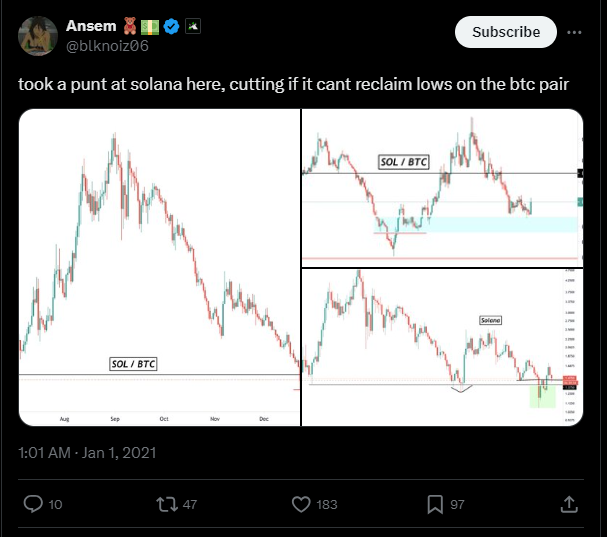Click the reply speech bubble icon
Image resolution: width=607 pixels, height=537 pixels.
[32, 505]
